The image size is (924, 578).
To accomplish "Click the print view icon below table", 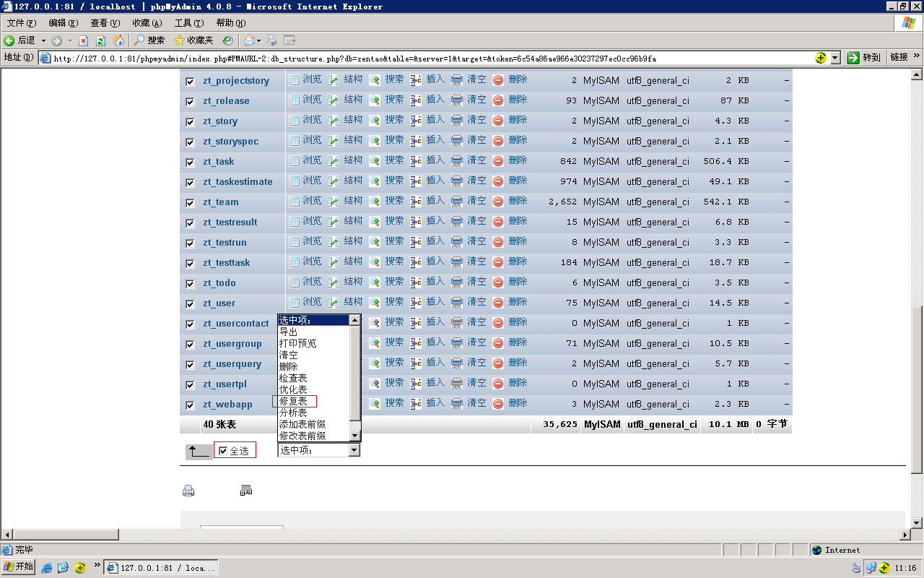I will tap(188, 491).
